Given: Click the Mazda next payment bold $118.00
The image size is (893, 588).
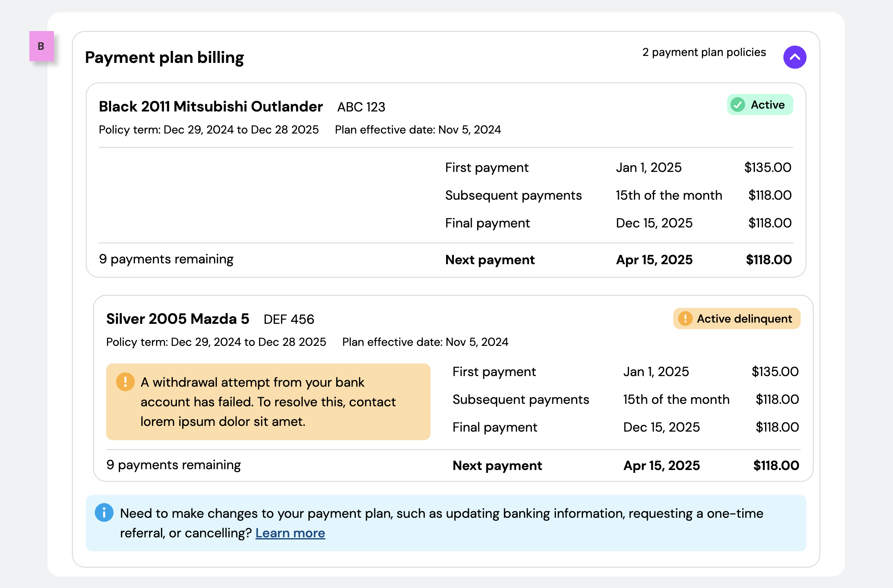Looking at the screenshot, I should pos(776,465).
